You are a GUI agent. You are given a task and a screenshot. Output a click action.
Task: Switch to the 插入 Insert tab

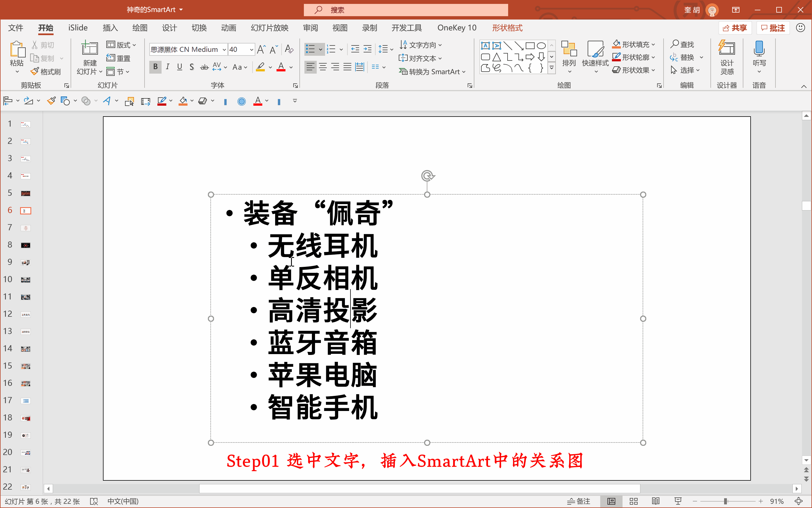(x=110, y=28)
